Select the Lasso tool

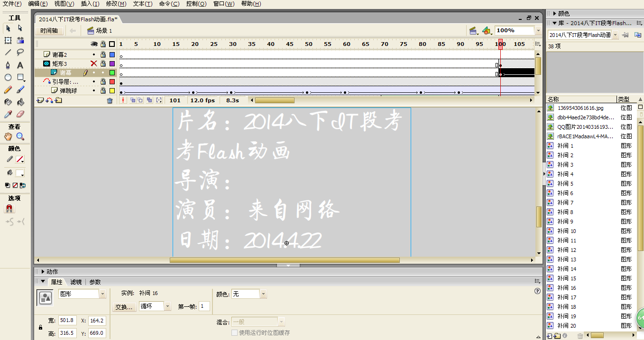(20, 52)
